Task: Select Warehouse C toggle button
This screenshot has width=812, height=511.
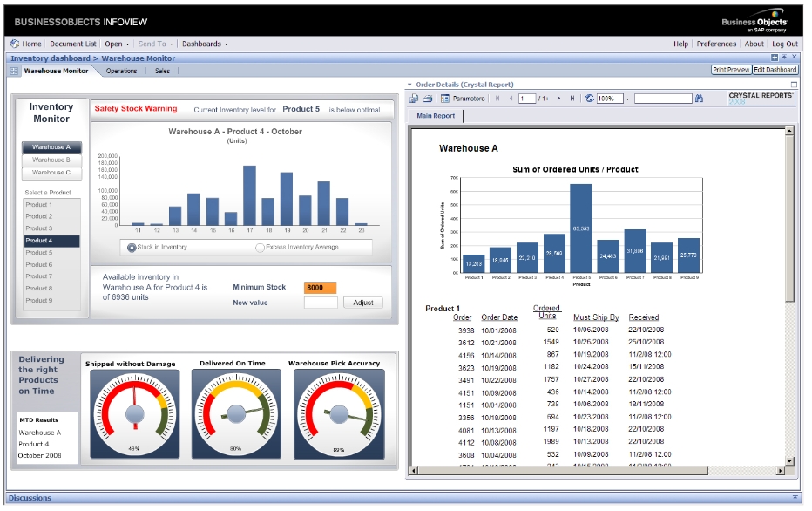Action: pyautogui.click(x=51, y=172)
